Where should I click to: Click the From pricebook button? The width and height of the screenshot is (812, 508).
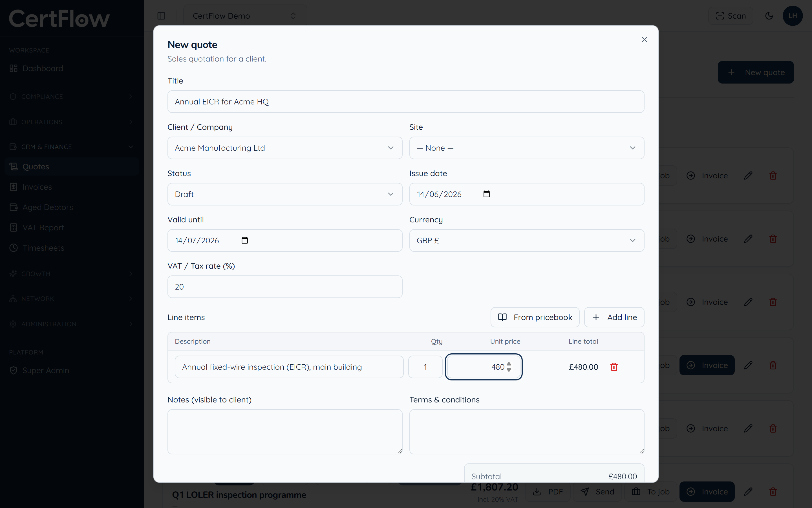535,317
